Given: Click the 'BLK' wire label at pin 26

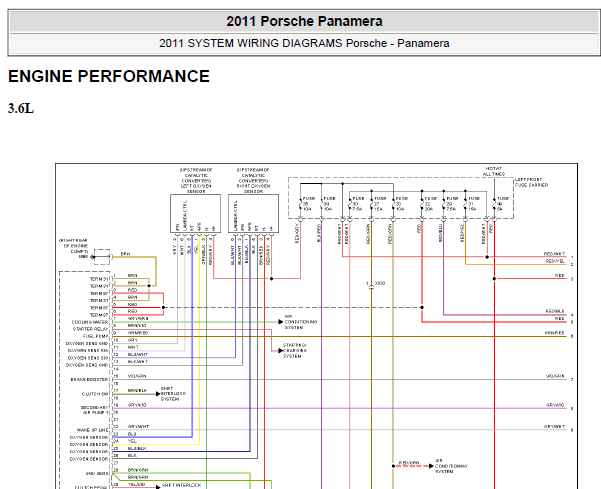Looking at the screenshot, I should [132, 456].
